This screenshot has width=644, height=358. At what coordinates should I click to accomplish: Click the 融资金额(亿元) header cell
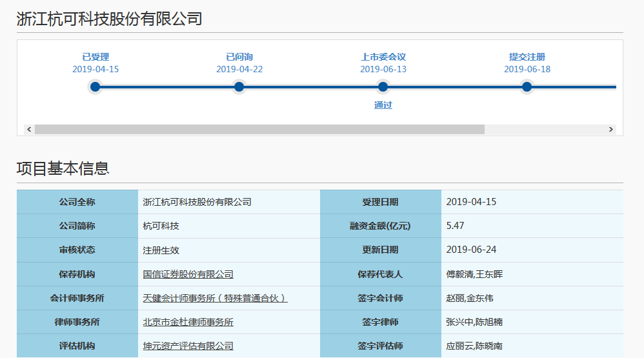pos(380,226)
